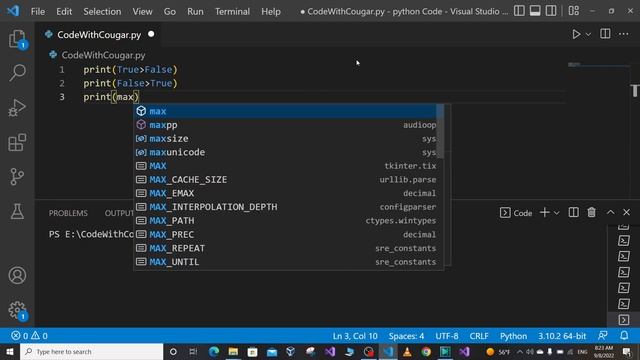Click the Windows taskbar search box

pyautogui.click(x=91, y=351)
